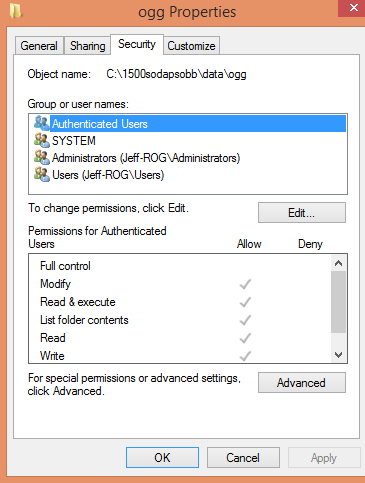Click the permissions list scrollbar thumb
The height and width of the screenshot is (483, 365).
pos(339,302)
